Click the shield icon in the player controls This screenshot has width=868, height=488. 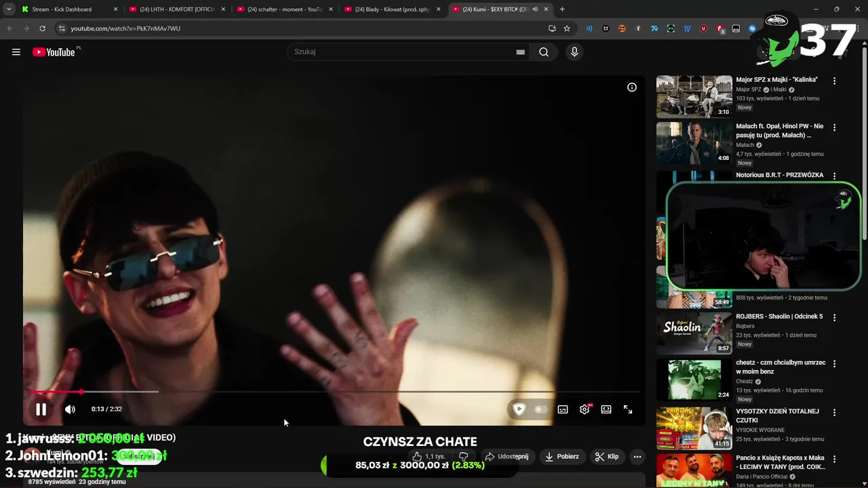coord(519,409)
